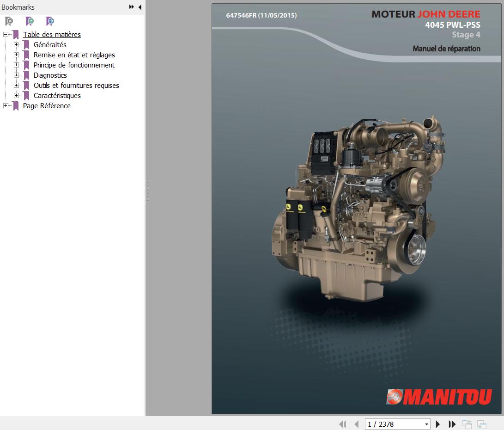Open the page number dropdown arrow
This screenshot has width=504, height=430.
click(x=426, y=424)
